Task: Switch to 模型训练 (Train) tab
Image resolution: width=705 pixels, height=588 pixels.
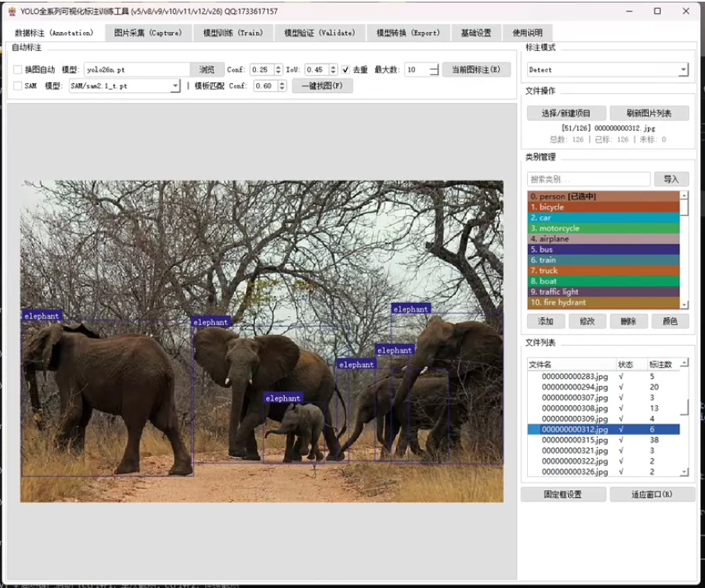Action: pos(233,33)
